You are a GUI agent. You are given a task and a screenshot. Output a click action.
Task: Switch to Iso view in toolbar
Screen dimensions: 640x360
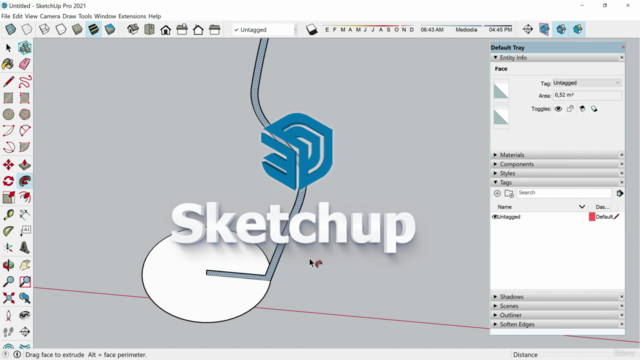(133, 29)
